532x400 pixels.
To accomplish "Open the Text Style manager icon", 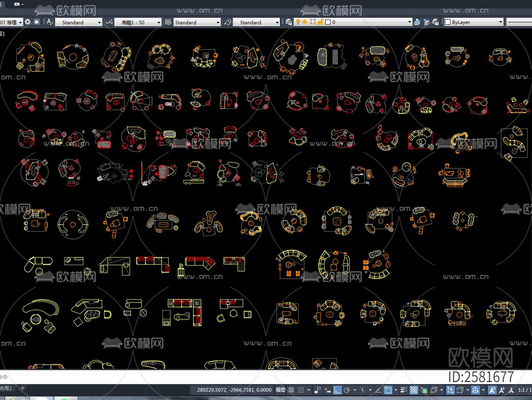I will tap(50, 22).
